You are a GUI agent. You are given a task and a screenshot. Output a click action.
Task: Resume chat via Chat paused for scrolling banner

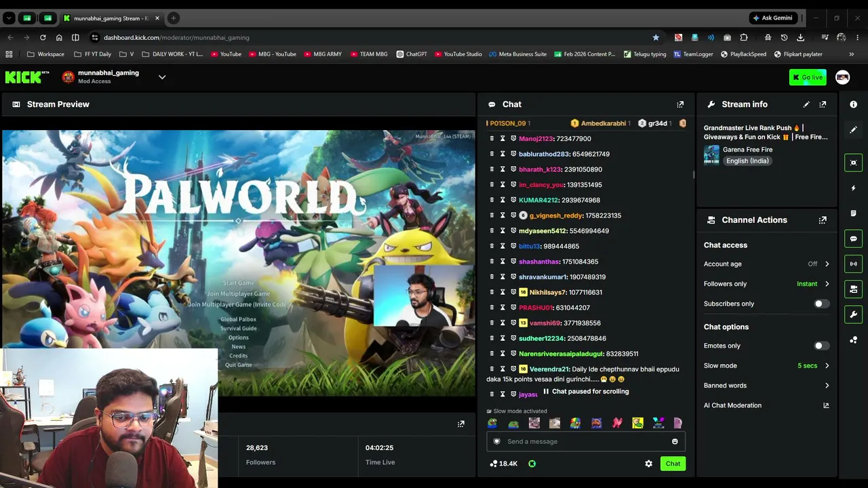pos(586,392)
